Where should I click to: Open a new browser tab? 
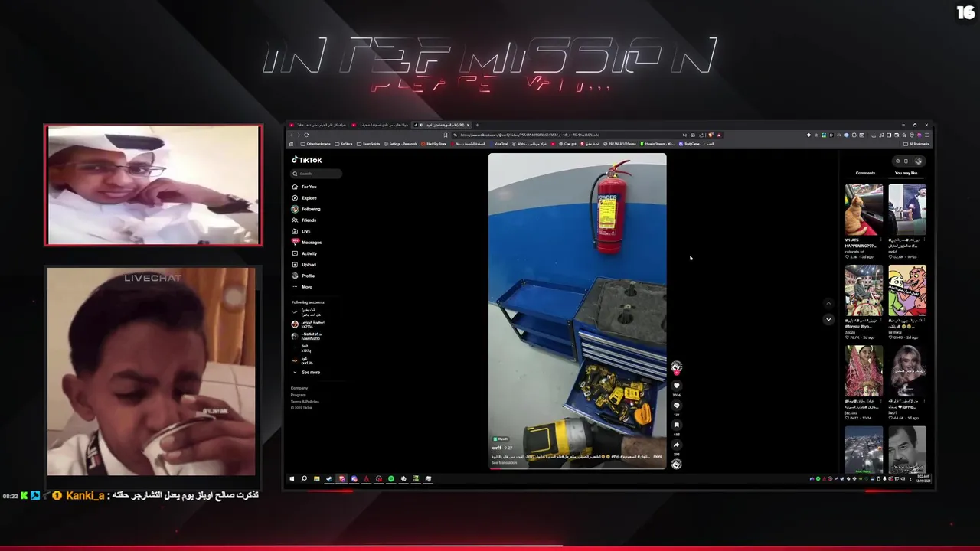478,125
